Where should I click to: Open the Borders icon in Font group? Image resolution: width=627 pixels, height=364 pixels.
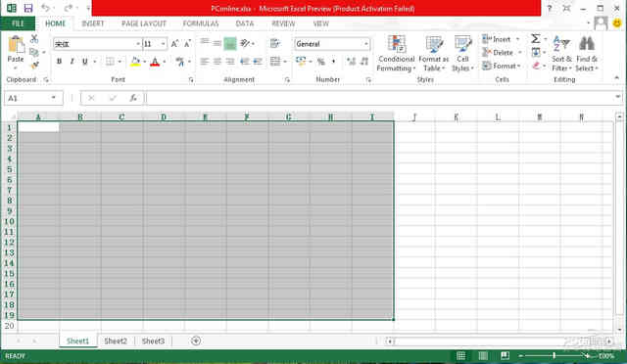pos(110,62)
